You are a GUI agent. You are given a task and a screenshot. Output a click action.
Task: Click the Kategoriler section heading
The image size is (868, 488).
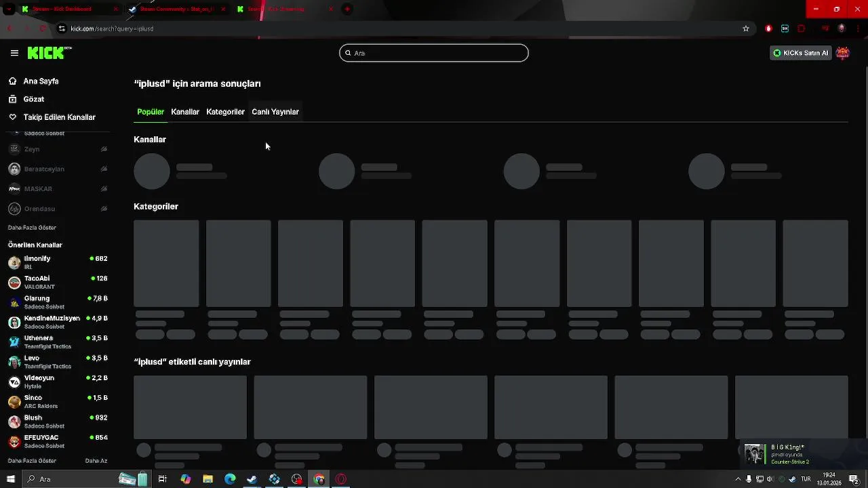click(x=156, y=207)
